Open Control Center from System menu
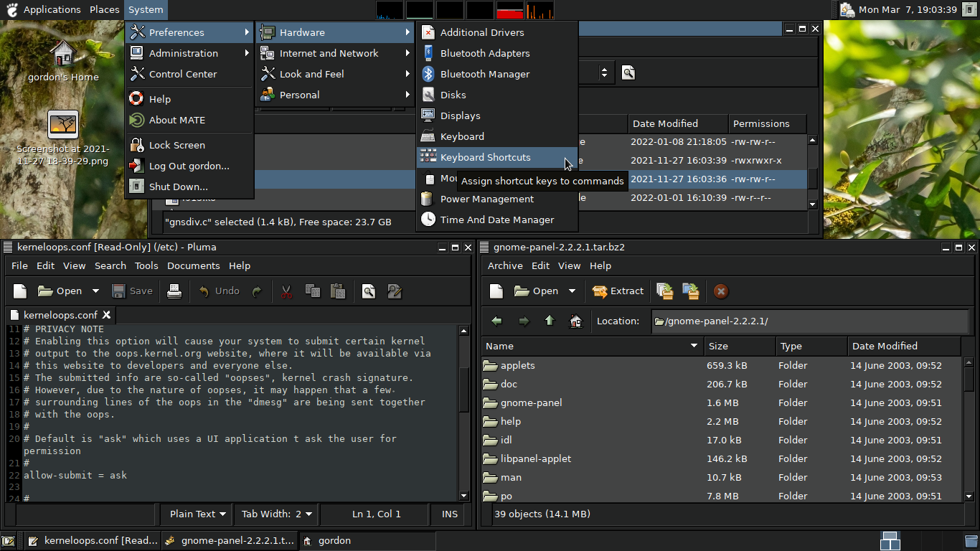The image size is (980, 551). pos(189,74)
